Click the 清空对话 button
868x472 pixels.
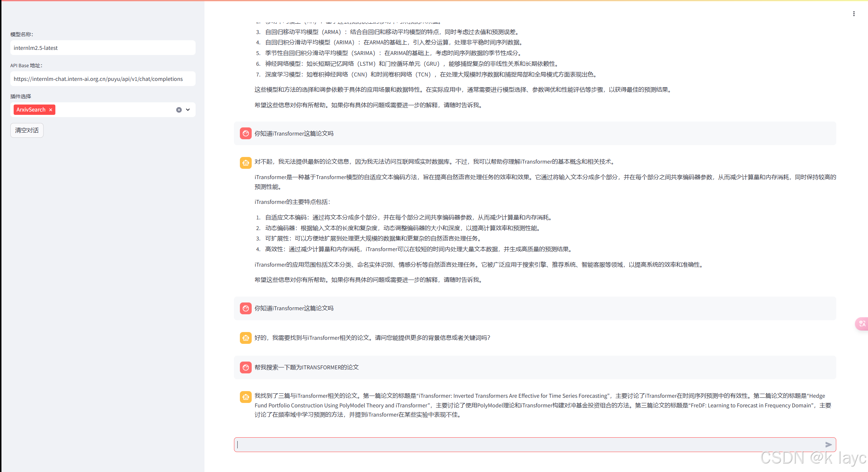27,130
